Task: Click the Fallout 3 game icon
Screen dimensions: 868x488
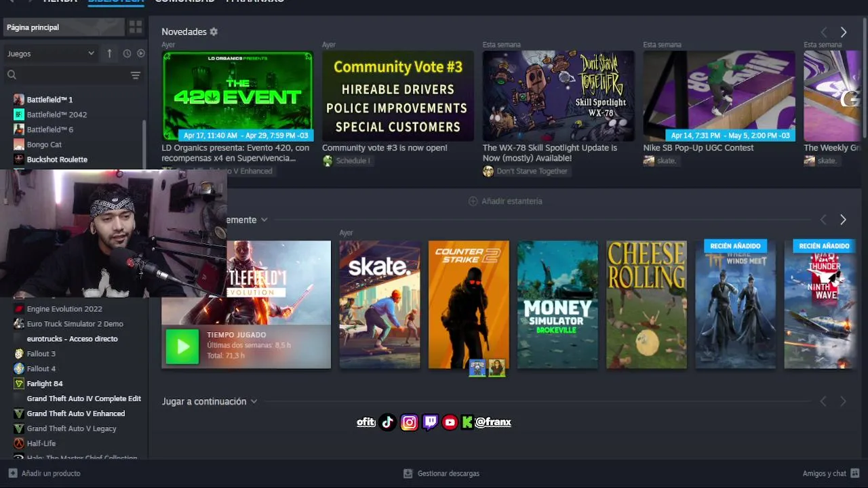Action: coord(19,354)
